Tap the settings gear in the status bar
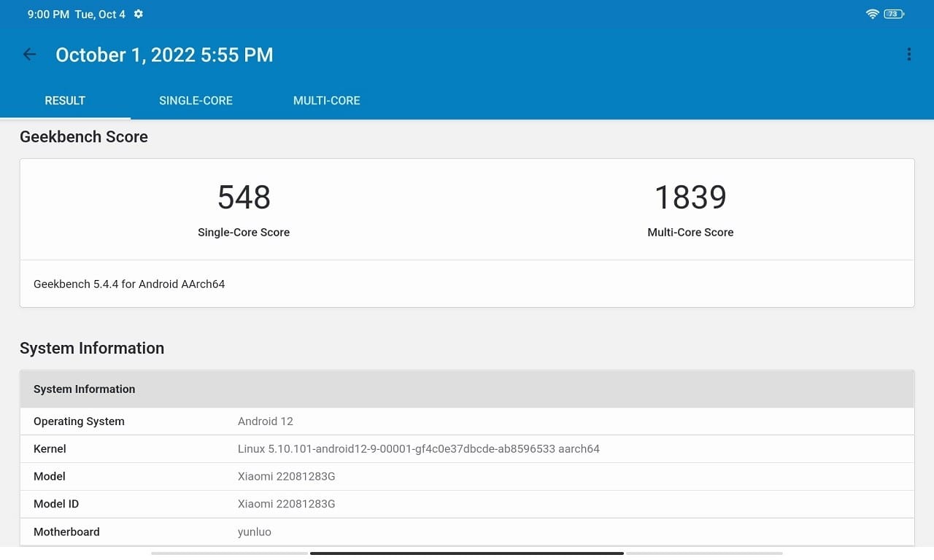The height and width of the screenshot is (560, 934). (x=138, y=13)
